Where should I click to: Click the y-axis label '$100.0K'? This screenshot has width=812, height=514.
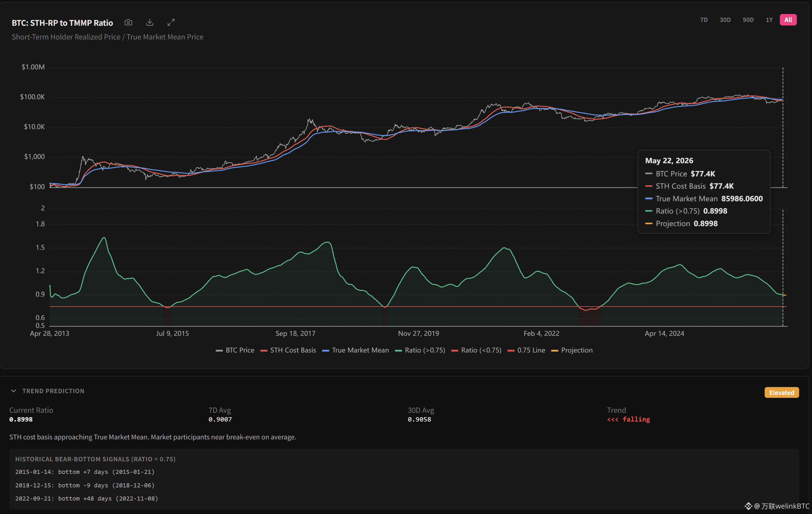[x=32, y=97]
